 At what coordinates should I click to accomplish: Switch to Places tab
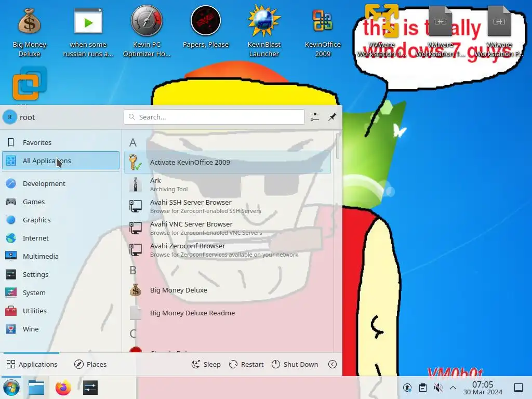(x=90, y=364)
